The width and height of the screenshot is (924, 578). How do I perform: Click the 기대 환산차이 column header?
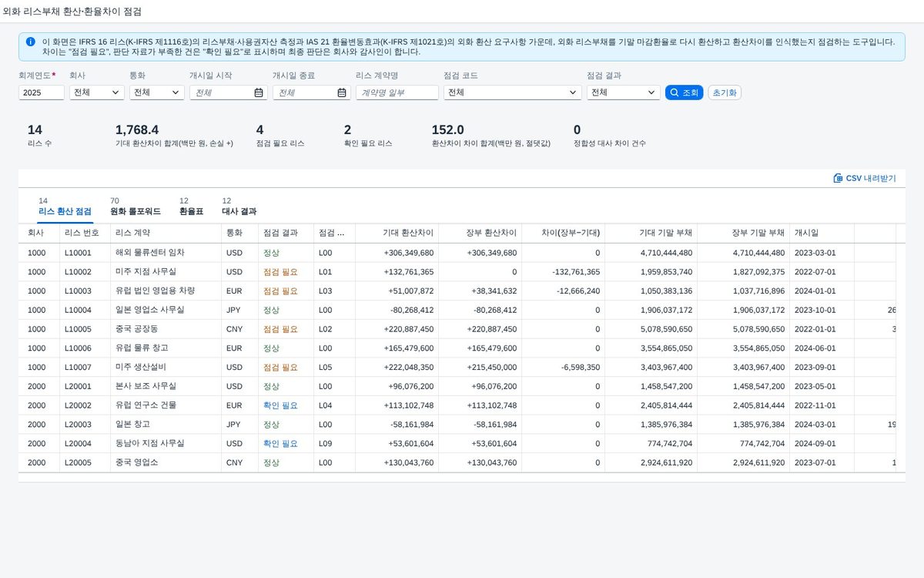(x=397, y=233)
